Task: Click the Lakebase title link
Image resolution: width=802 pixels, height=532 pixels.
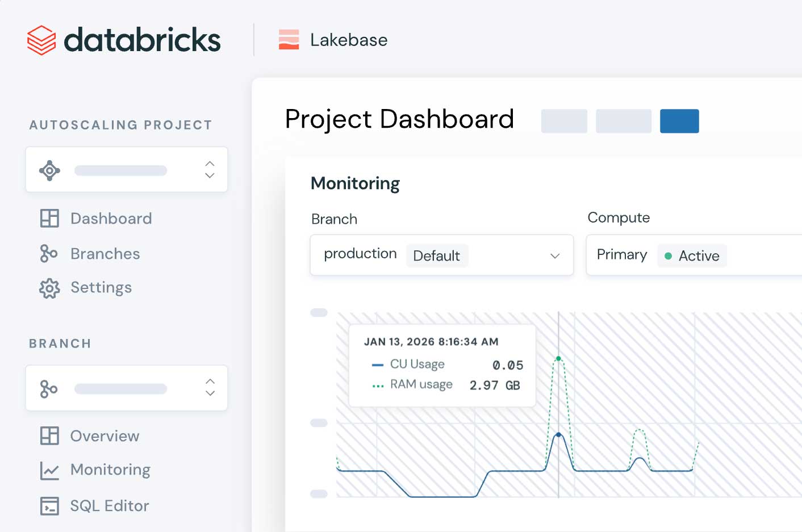Action: pos(349,40)
